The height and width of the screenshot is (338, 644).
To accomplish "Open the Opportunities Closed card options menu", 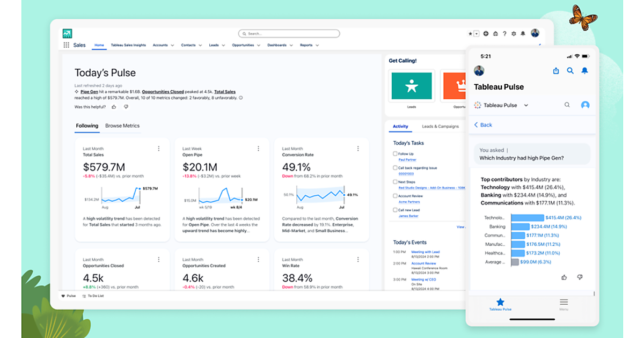I will pyautogui.click(x=159, y=260).
